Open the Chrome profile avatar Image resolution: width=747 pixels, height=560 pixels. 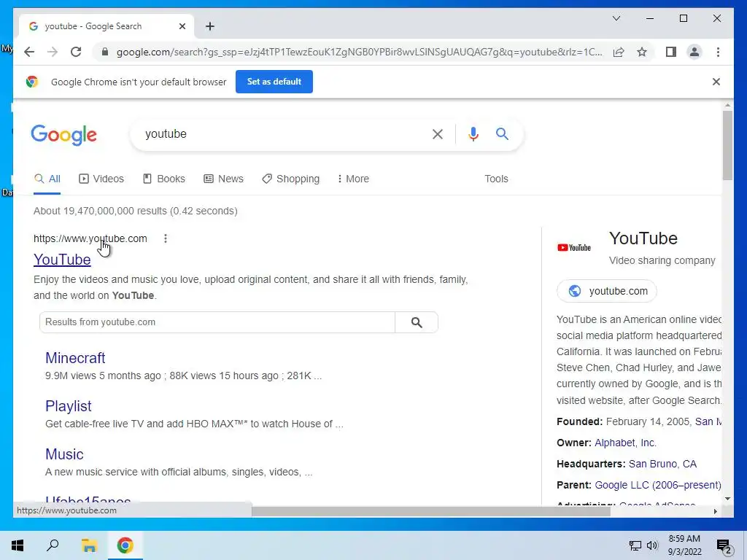coord(694,52)
